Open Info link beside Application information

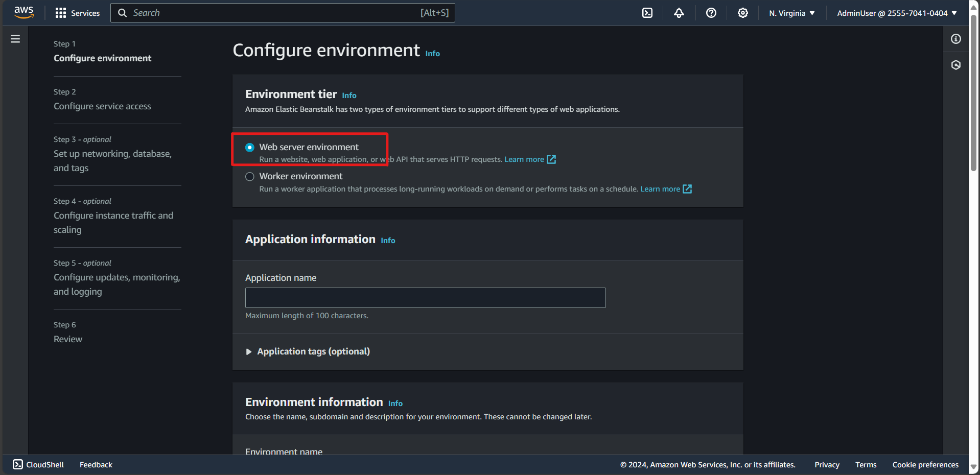tap(388, 241)
